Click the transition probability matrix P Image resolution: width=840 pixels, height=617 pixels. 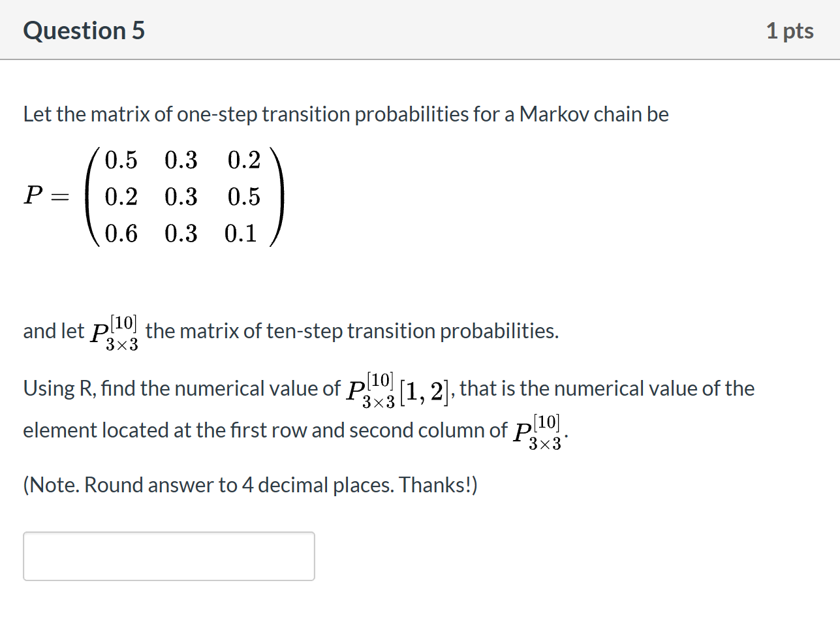pos(183,197)
